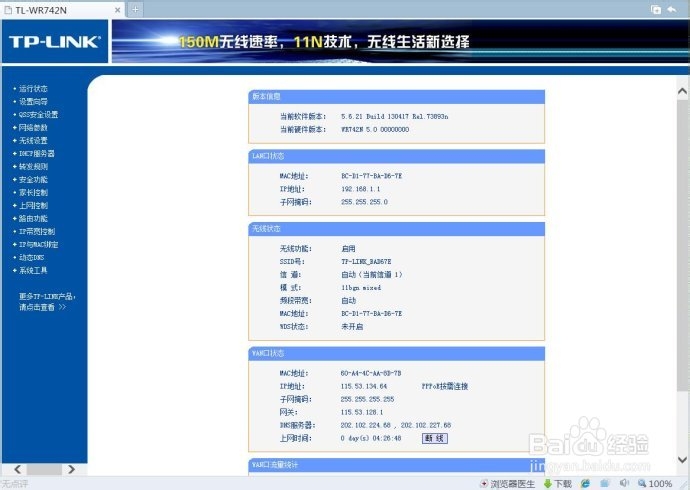The image size is (690, 490).
Task: Expand the 网络参数 menu
Action: tap(33, 128)
